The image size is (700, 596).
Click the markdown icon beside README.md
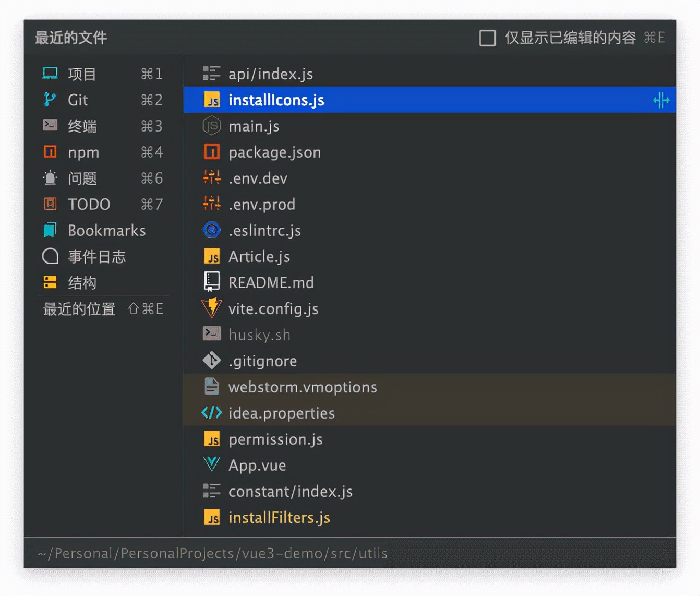[x=211, y=282]
